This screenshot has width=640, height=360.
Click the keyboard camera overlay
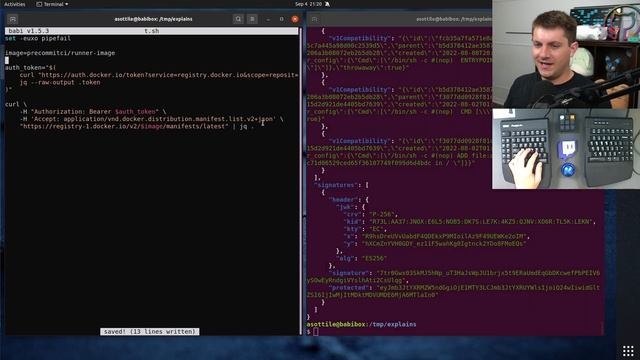[x=566, y=149]
